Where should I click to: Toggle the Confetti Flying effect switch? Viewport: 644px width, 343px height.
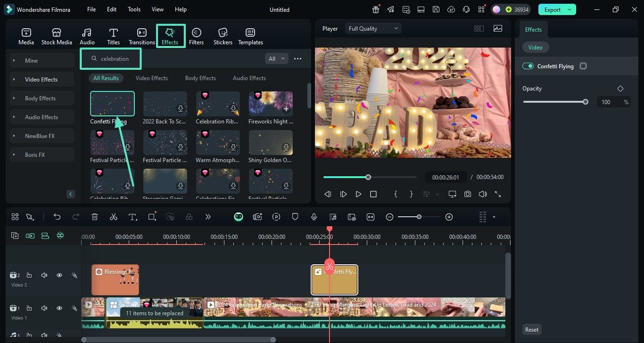tap(528, 66)
